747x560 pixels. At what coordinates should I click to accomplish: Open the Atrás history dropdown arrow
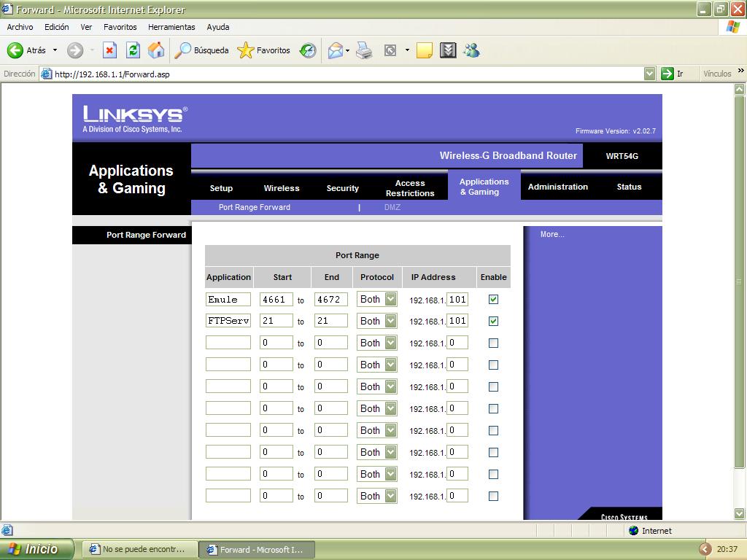tap(55, 50)
